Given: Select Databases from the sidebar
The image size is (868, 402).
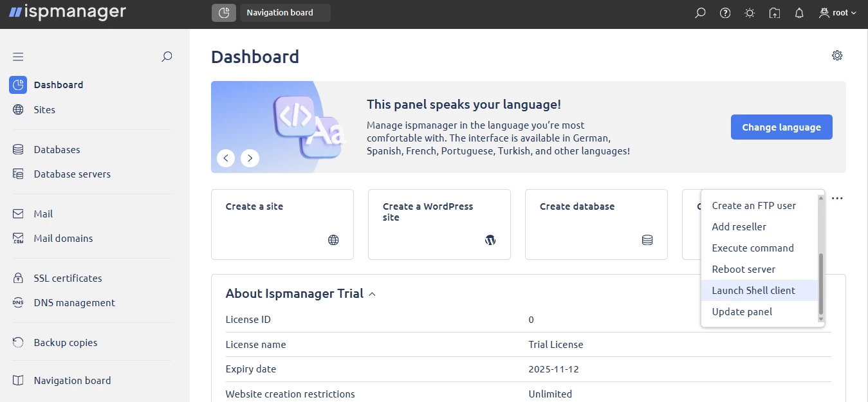Looking at the screenshot, I should [x=58, y=149].
